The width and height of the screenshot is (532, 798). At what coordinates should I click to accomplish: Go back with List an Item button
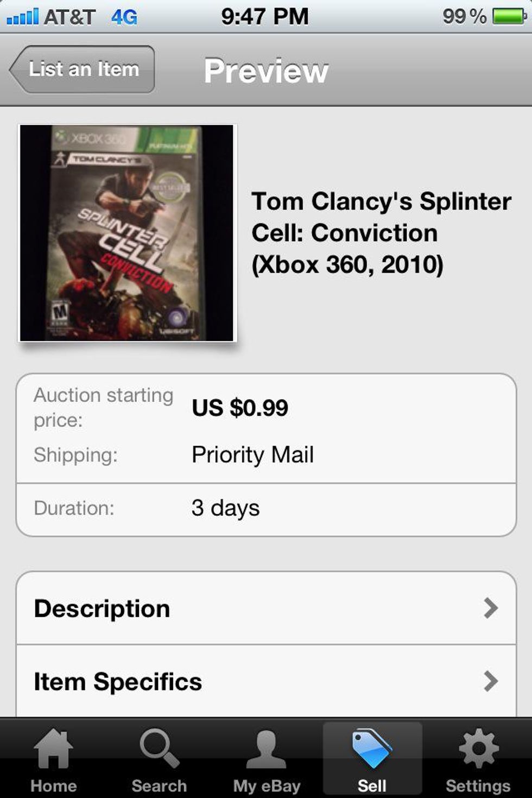pyautogui.click(x=83, y=69)
